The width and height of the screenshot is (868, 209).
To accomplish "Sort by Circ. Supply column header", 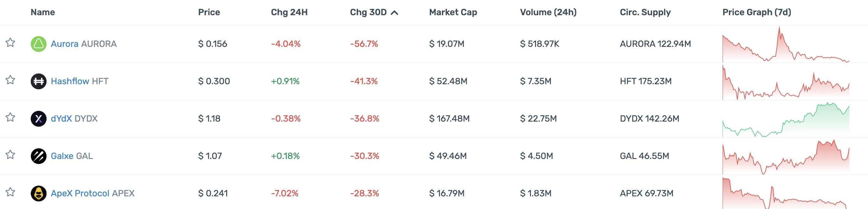I will 645,12.
